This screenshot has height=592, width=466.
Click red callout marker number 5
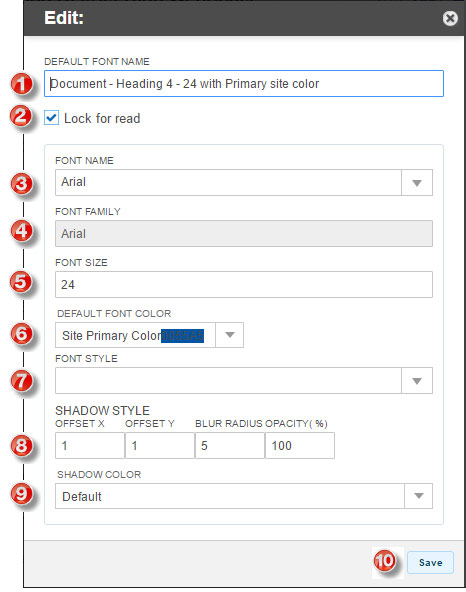(x=22, y=282)
